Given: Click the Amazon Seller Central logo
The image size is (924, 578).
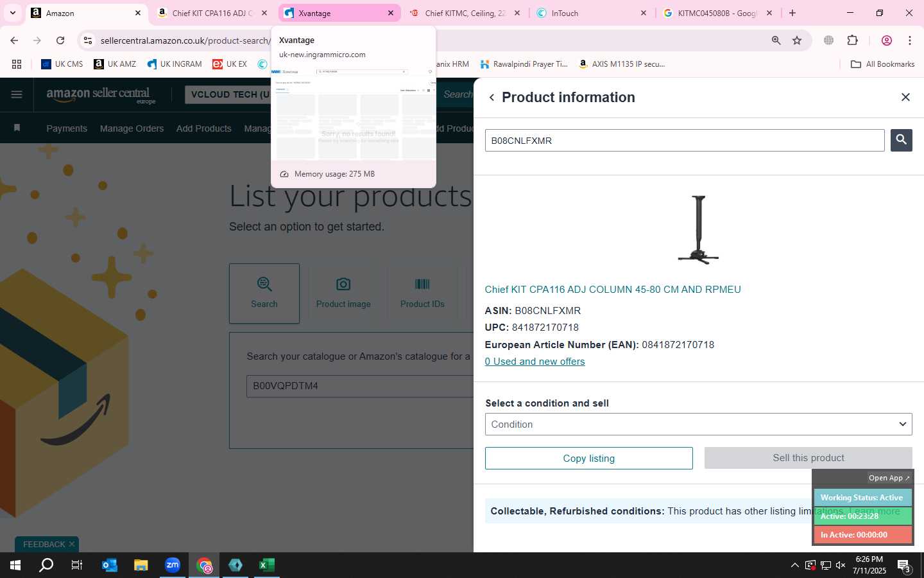Looking at the screenshot, I should pyautogui.click(x=101, y=95).
